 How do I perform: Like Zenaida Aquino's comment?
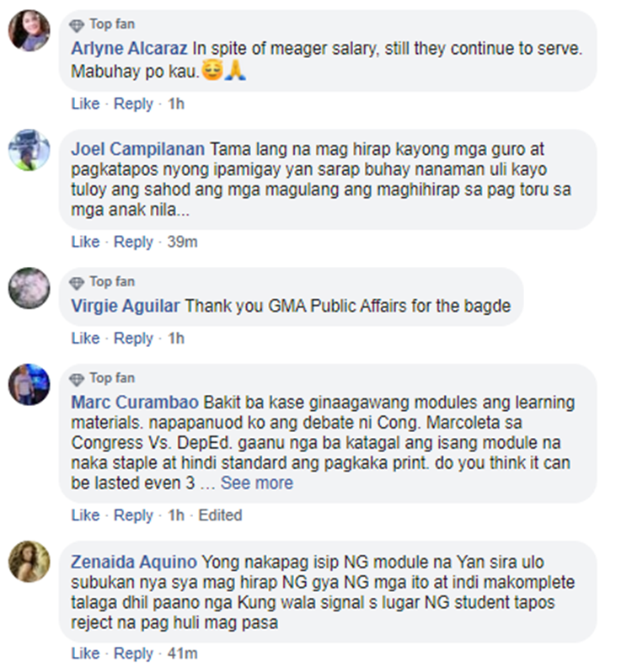85,653
